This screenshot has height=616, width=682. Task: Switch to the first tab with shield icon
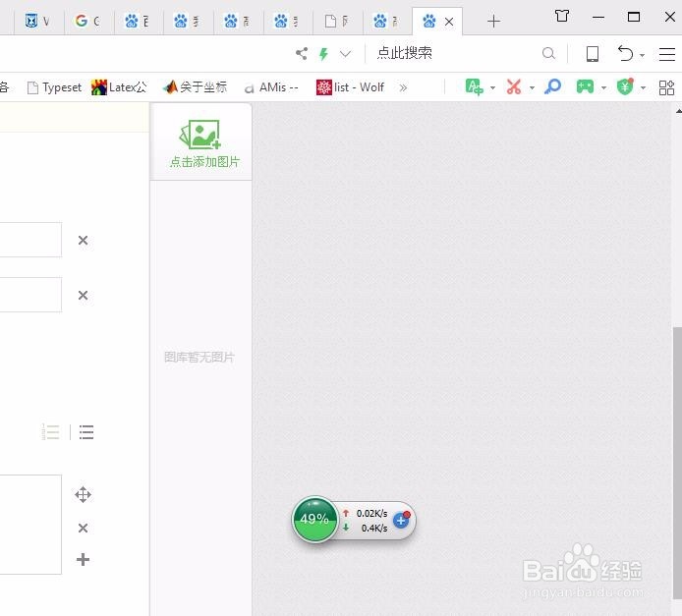38,21
